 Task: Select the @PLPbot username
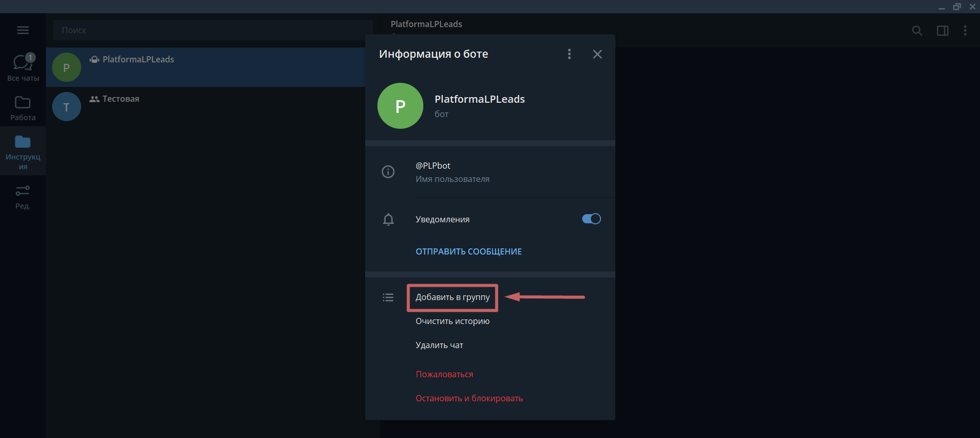pyautogui.click(x=433, y=166)
